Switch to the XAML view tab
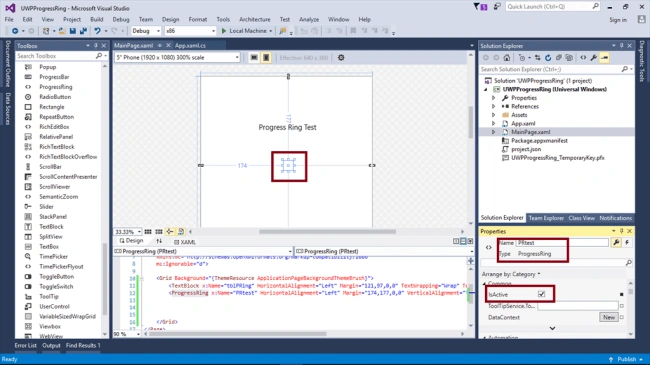 coord(184,242)
